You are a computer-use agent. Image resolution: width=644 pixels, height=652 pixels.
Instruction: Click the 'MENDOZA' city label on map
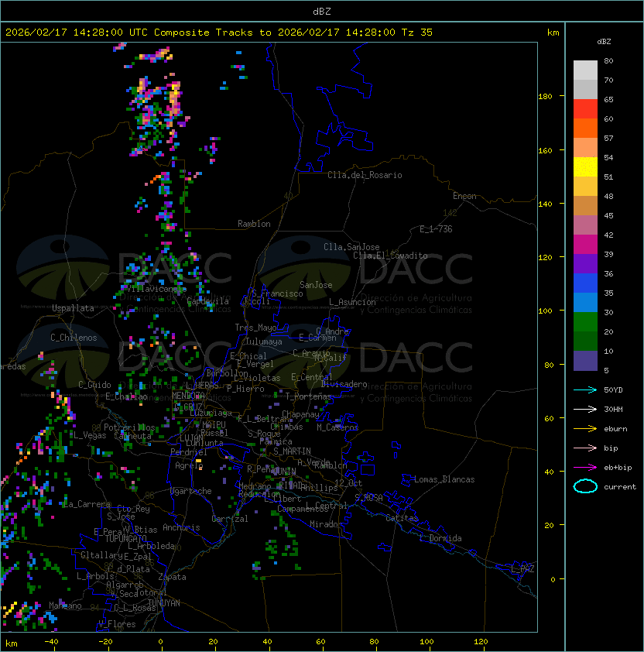[x=188, y=395]
